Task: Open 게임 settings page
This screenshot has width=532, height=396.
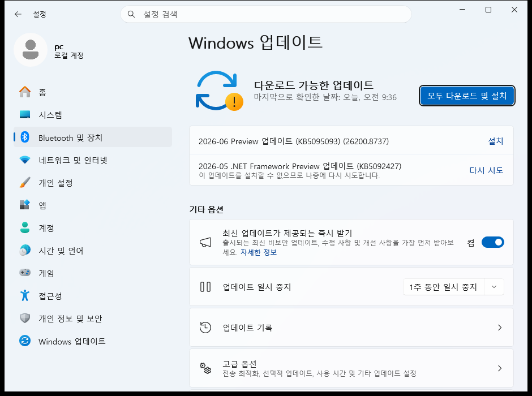Action: 93,273
